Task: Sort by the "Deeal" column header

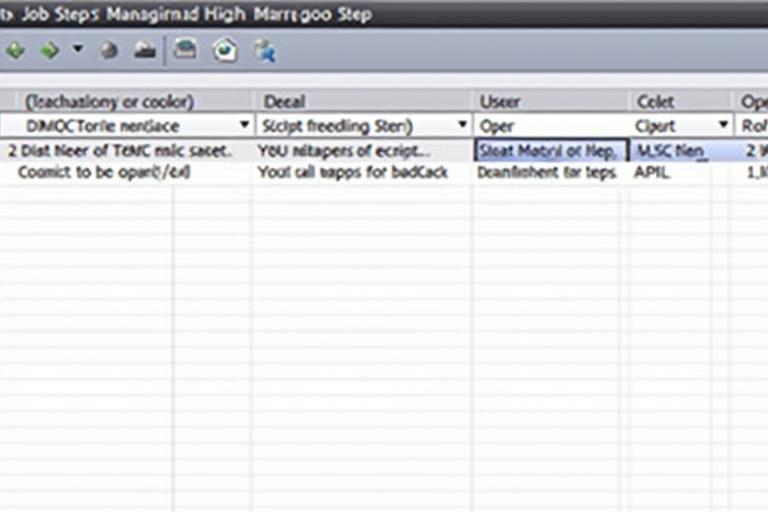Action: click(285, 101)
